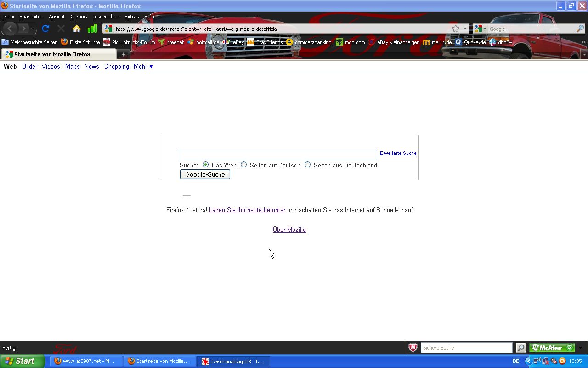
Task: Go to Google Videos link
Action: point(51,66)
